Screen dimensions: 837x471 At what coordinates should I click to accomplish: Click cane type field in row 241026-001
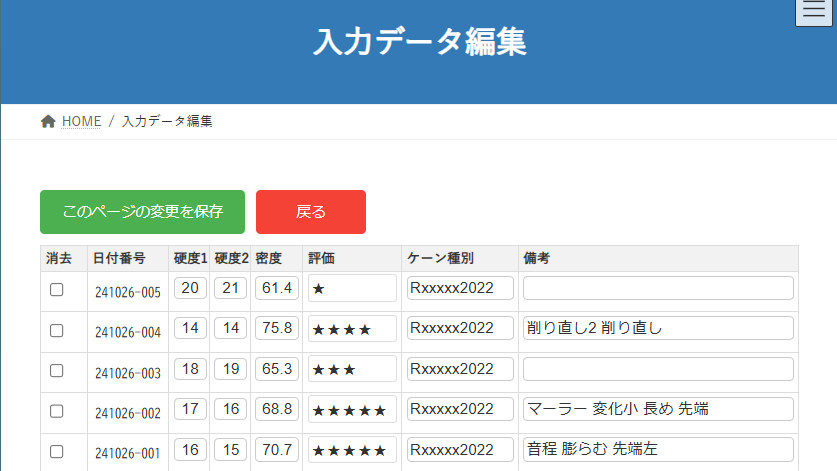pyautogui.click(x=460, y=449)
